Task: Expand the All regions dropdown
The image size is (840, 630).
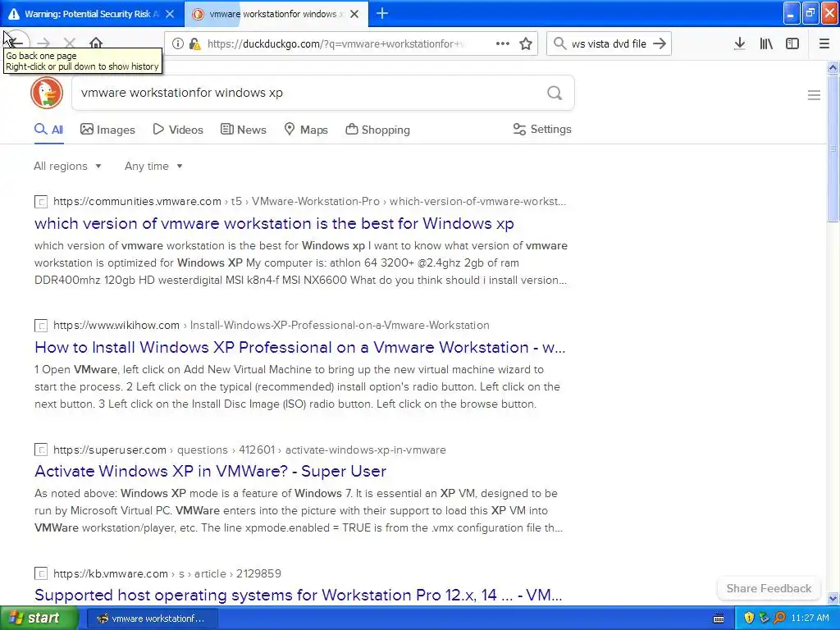Action: point(67,166)
